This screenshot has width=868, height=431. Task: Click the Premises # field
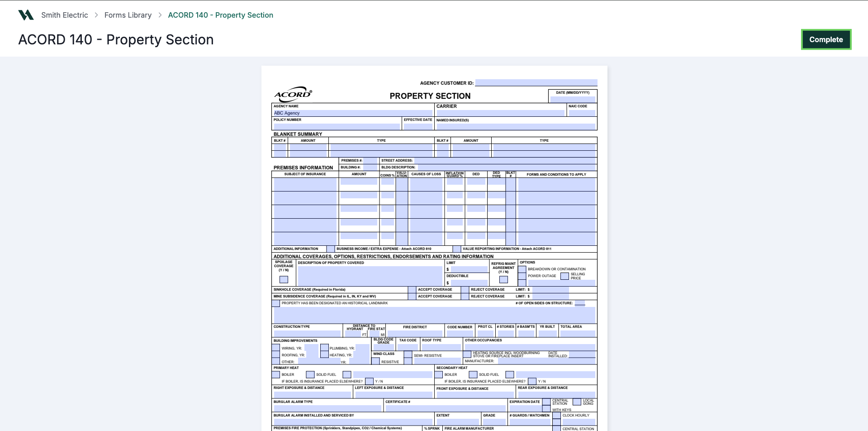point(370,161)
